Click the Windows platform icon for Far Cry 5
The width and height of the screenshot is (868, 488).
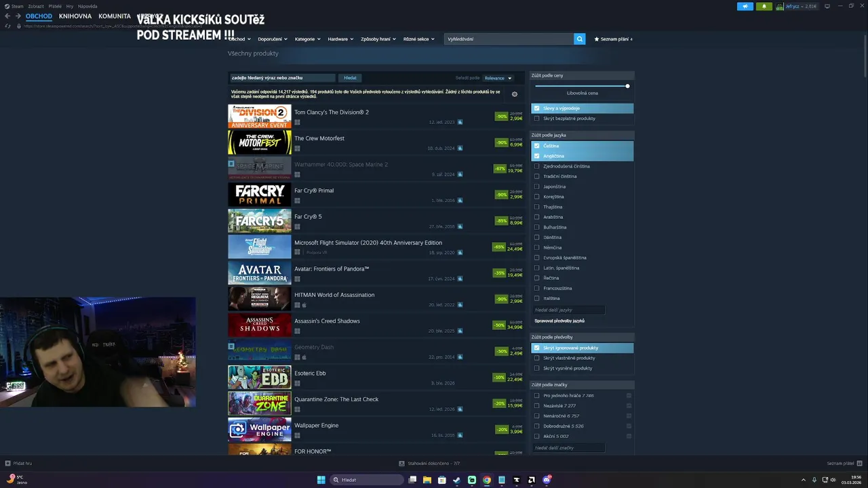coord(297,227)
